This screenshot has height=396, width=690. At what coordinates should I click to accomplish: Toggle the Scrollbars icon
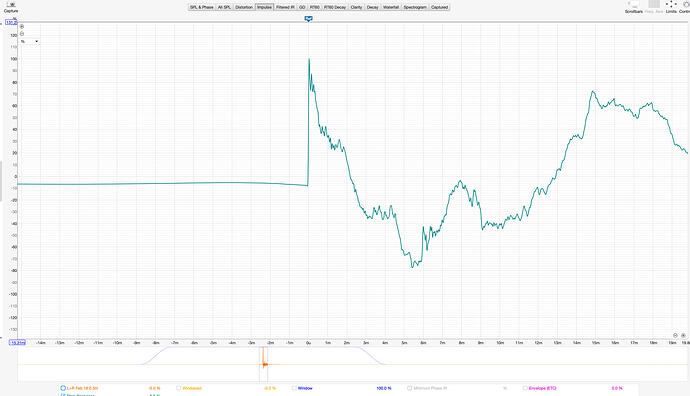click(x=633, y=7)
